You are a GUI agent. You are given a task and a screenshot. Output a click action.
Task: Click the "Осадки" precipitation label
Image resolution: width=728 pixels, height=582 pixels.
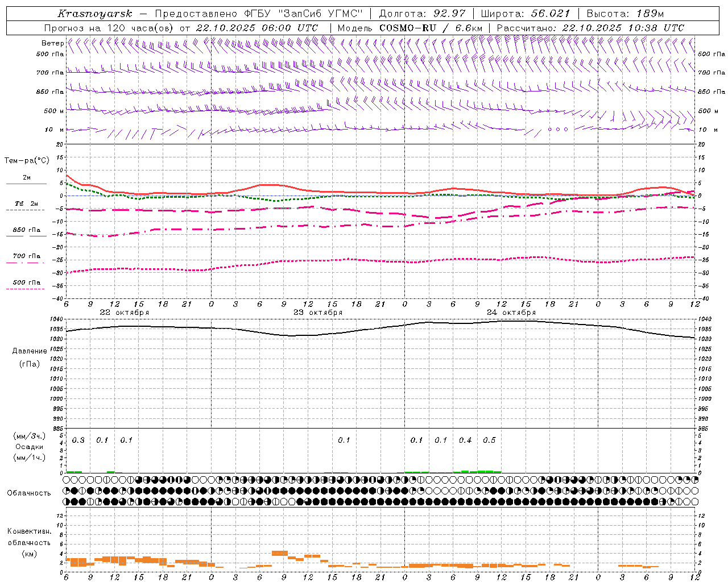pyautogui.click(x=30, y=447)
